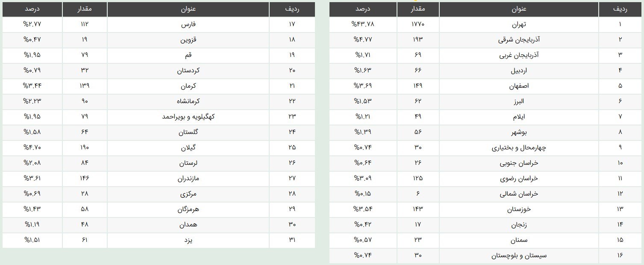Click the مازندران province cell
Screen dimensions: 644x265
click(x=188, y=178)
